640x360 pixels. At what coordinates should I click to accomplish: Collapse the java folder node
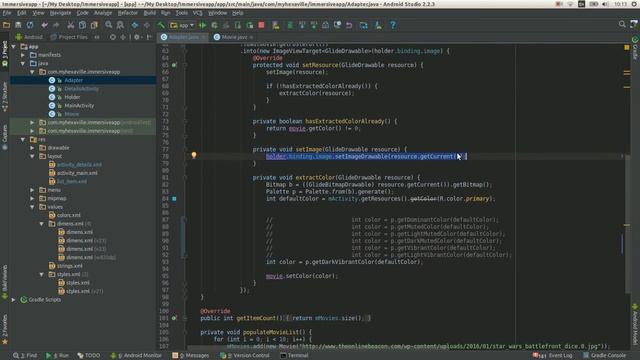pos(23,63)
